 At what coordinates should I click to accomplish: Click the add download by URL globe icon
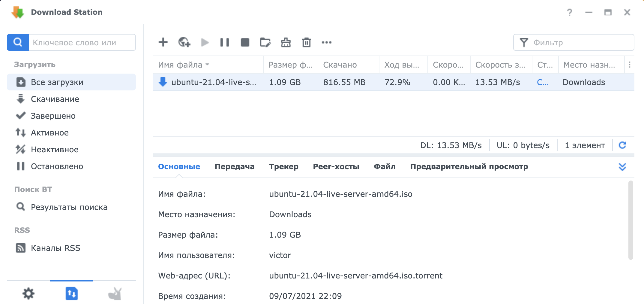184,42
